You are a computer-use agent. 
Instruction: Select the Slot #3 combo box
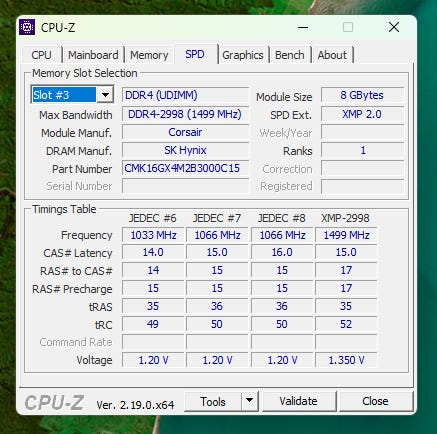tap(72, 95)
